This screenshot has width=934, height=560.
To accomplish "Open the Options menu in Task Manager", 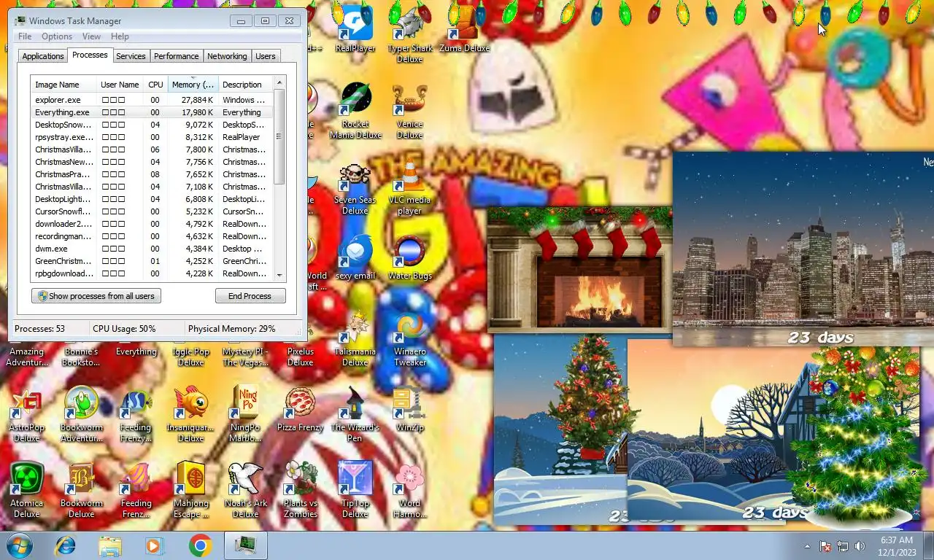I will [x=57, y=36].
